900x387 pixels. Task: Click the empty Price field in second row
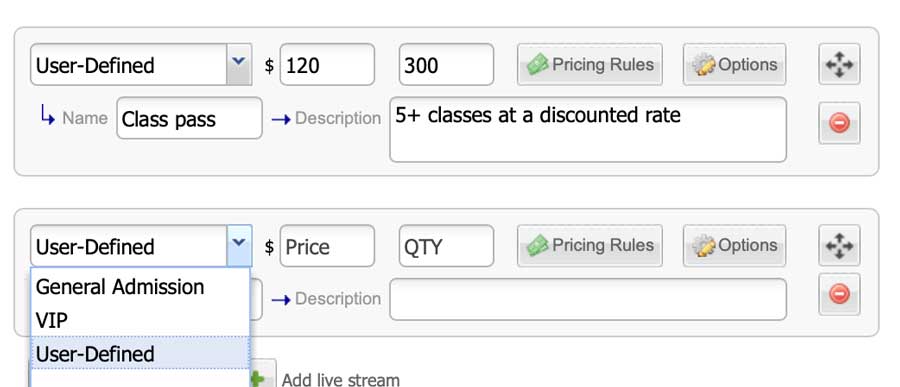click(327, 246)
